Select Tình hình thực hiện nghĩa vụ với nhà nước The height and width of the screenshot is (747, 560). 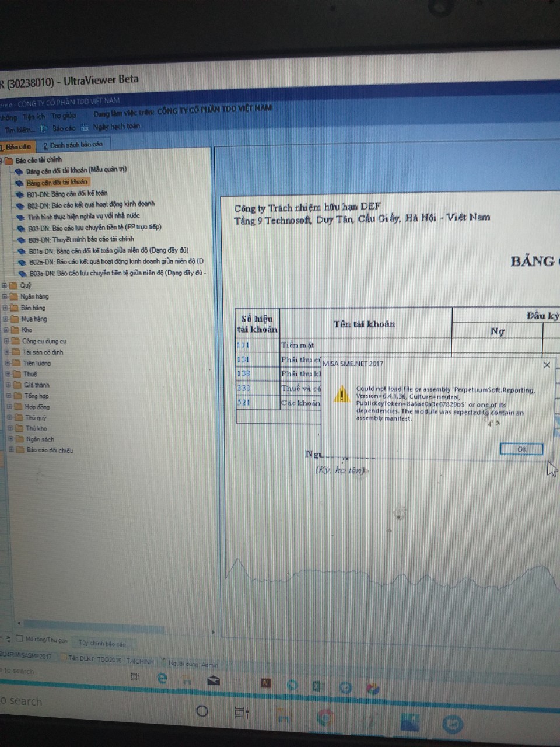tap(83, 216)
